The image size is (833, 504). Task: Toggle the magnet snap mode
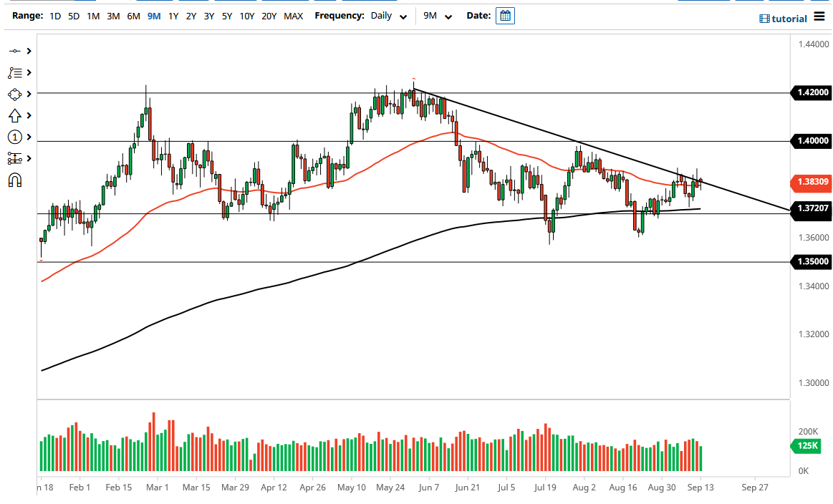[14, 180]
